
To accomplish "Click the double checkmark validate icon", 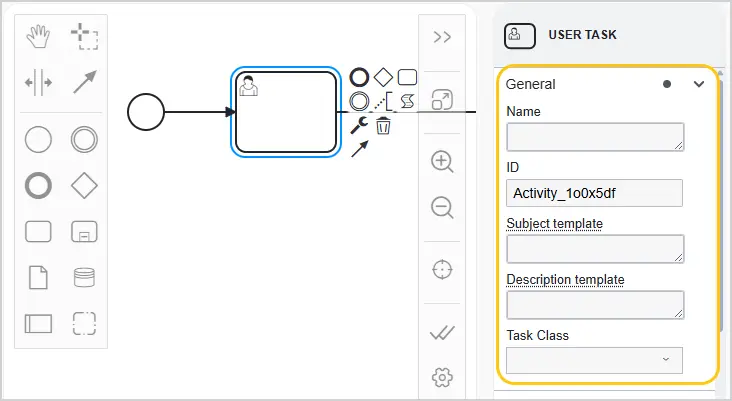I will click(442, 332).
